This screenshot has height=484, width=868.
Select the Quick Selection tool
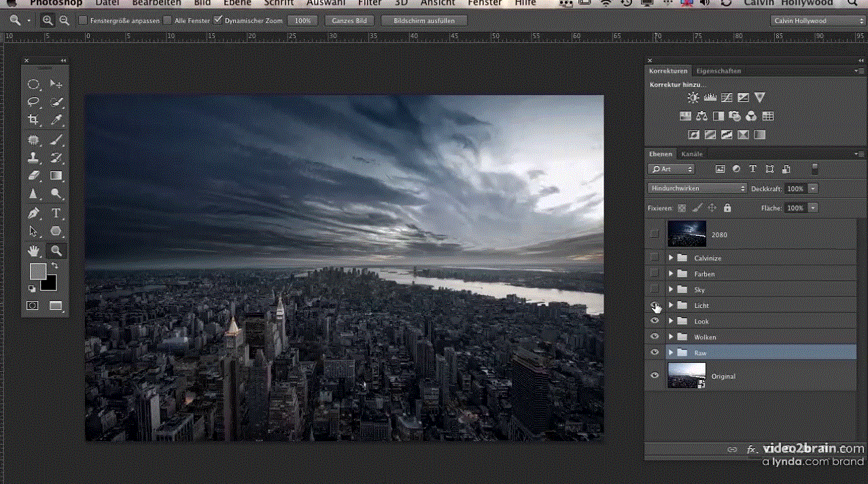pyautogui.click(x=56, y=102)
